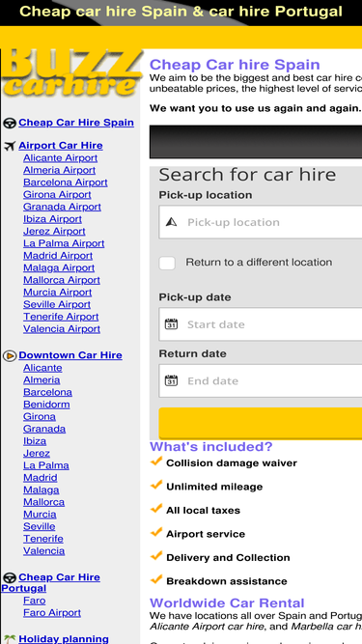This screenshot has height=644, width=362.
Task: Open the Airport Car Hire heading link
Action: pyautogui.click(x=61, y=146)
